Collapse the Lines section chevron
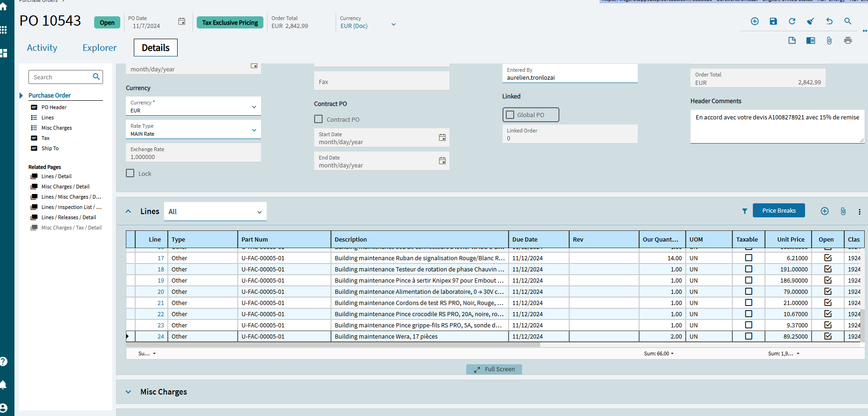The image size is (868, 416). pos(128,211)
